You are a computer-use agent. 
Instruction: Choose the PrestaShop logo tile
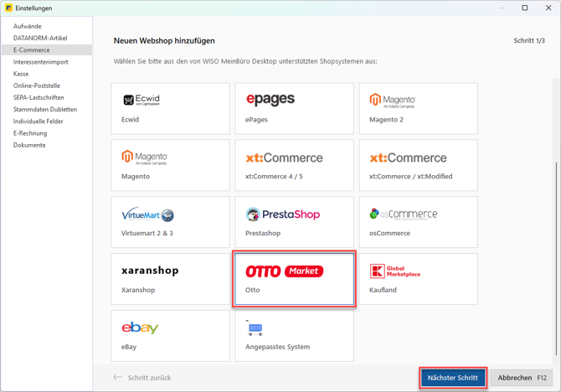[283, 214]
